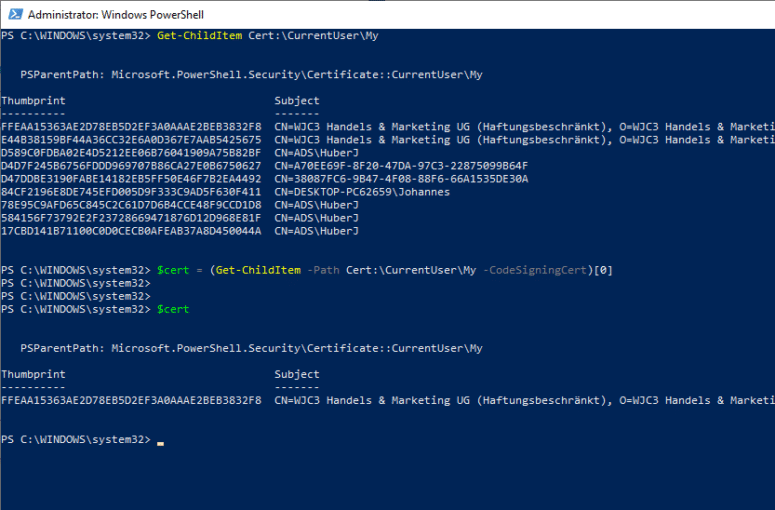Click the final 'PS C:\WINDOWS\system32>' prompt
The image size is (775, 510).
[x=76, y=439]
